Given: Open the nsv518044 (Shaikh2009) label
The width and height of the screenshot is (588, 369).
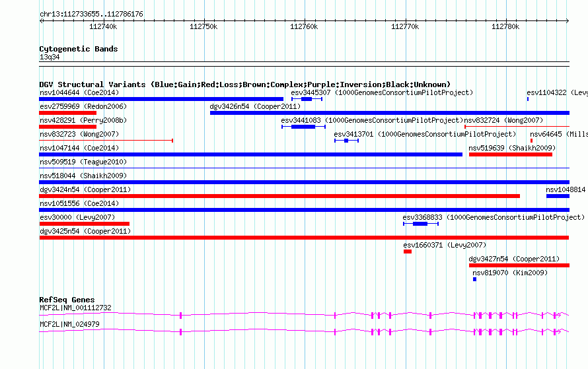Looking at the screenshot, I should click(83, 176).
